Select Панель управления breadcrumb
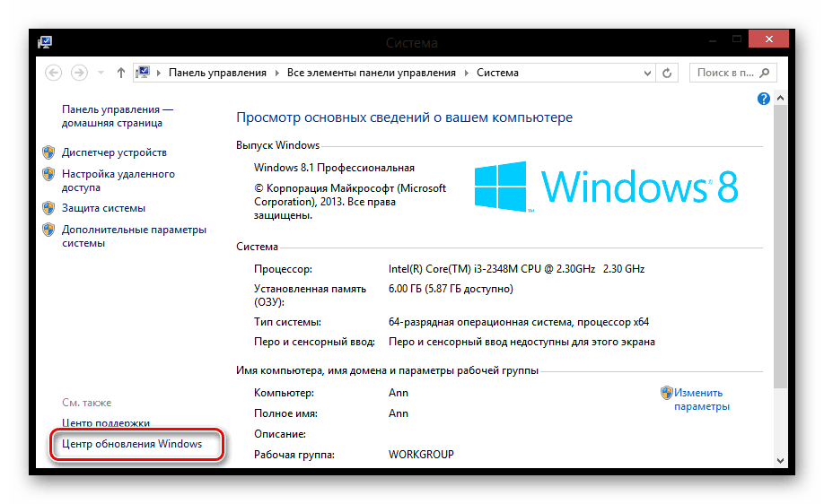The height and width of the screenshot is (504, 824). click(217, 73)
